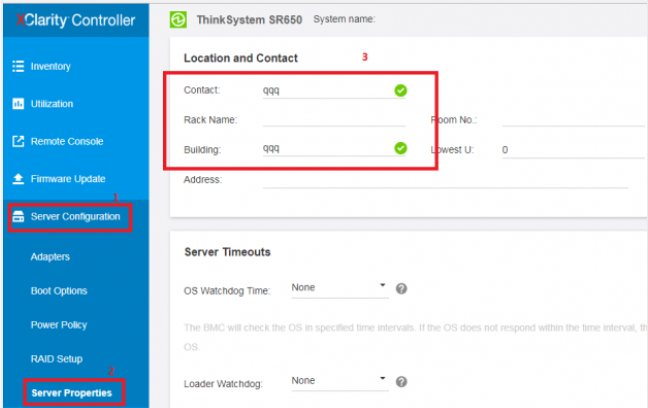Open the Adapters submenu item

(50, 257)
